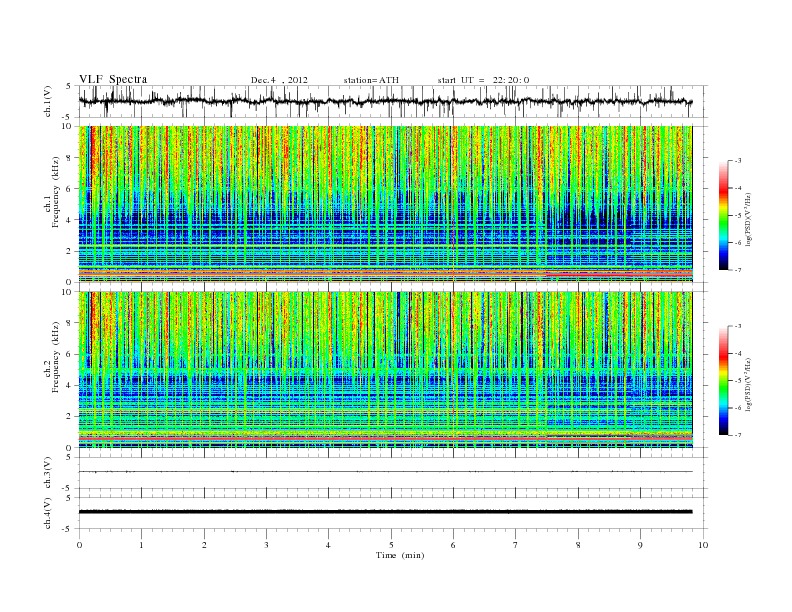This screenshot has width=792, height=612.
Task: Click the ch.1 'Frequency (kHz)' axis label
Action: 55,192
